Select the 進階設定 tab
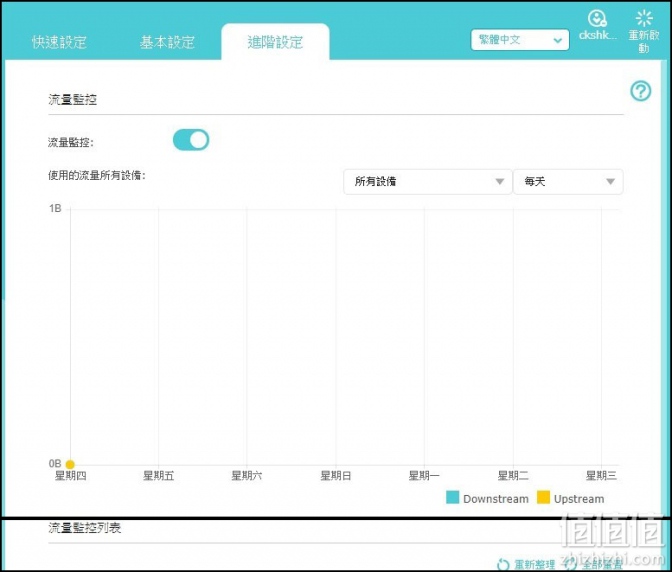Viewport: 672px width, 572px height. click(275, 42)
